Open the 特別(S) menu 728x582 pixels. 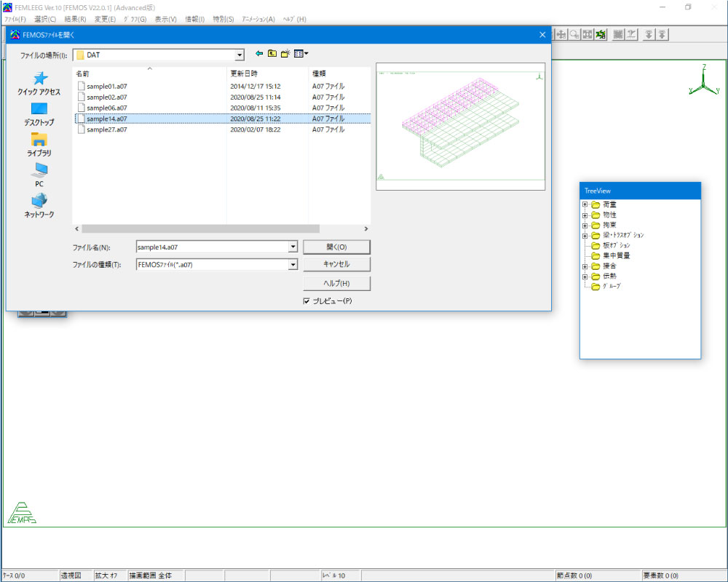point(223,19)
